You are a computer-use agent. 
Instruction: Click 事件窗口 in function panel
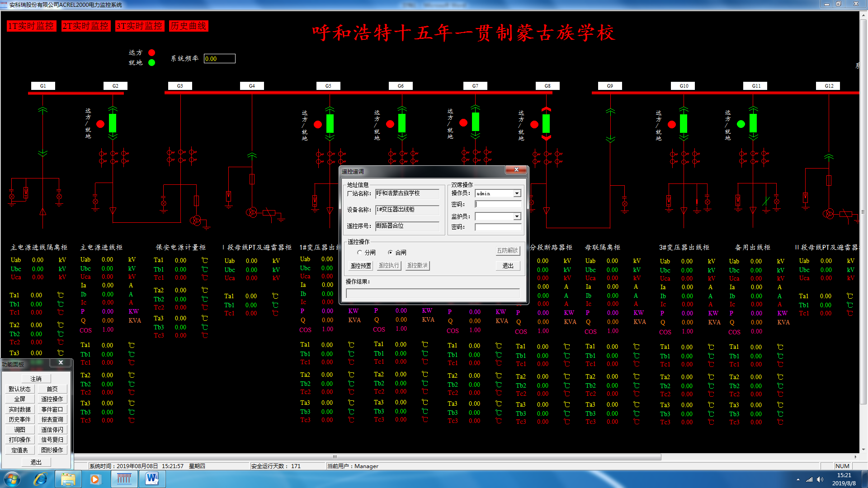(52, 409)
